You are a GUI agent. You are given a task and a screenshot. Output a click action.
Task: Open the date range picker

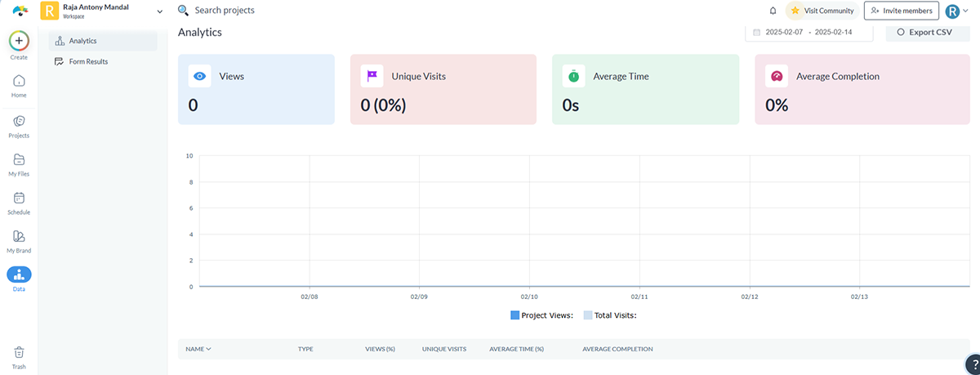(809, 33)
